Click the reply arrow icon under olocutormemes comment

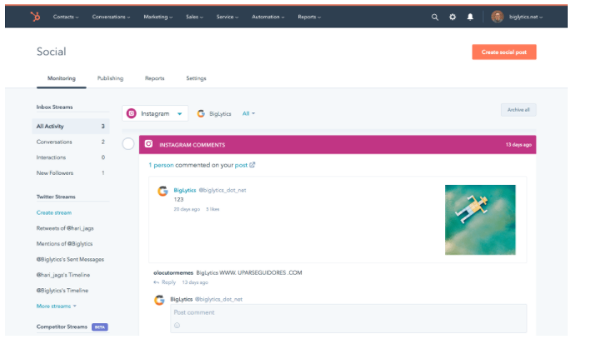click(x=156, y=282)
